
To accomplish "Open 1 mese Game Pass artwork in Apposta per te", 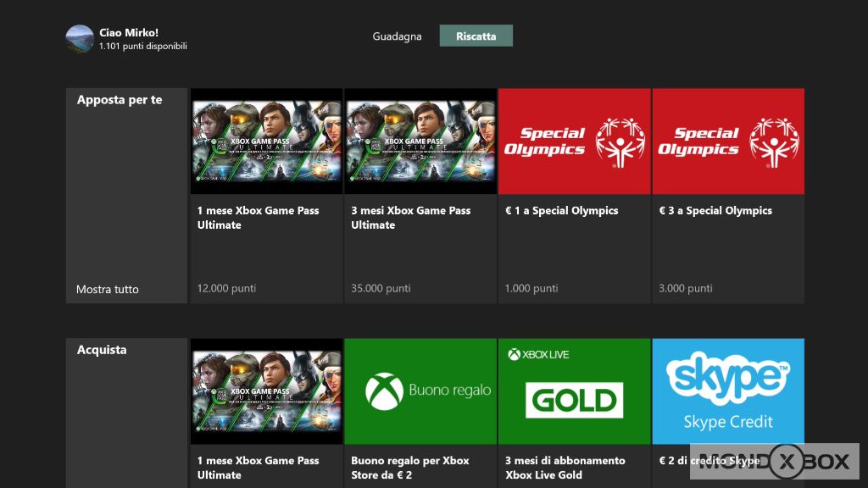I will point(266,141).
